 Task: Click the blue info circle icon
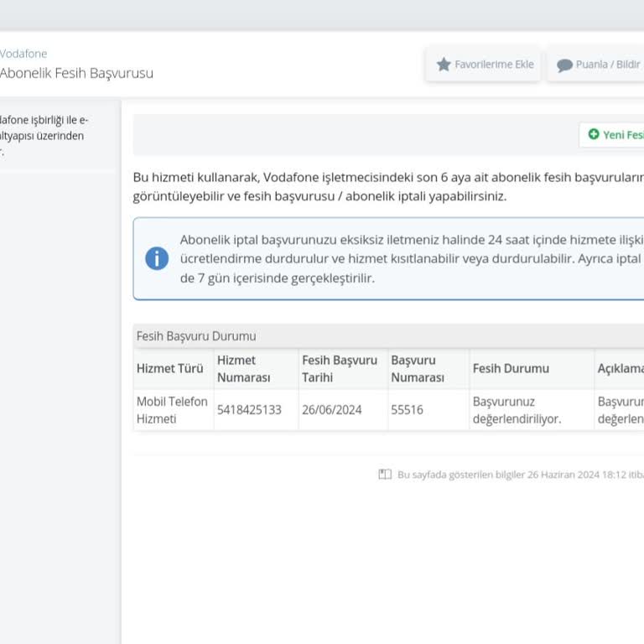click(x=157, y=258)
